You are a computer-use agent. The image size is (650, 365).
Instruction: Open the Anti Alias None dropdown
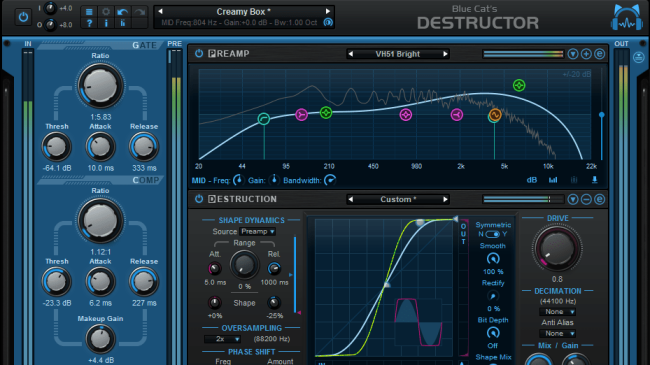click(x=558, y=333)
